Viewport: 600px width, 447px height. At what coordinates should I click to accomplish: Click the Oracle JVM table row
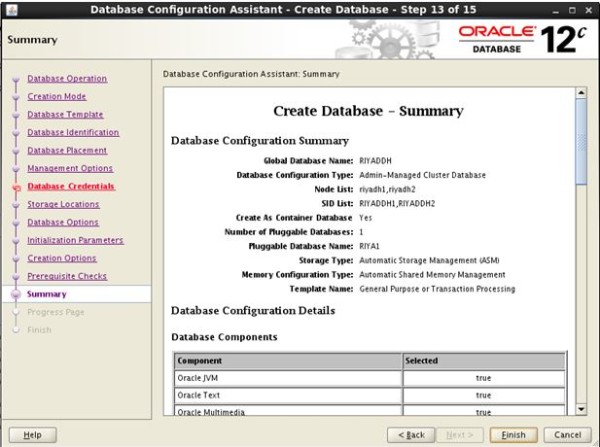370,378
